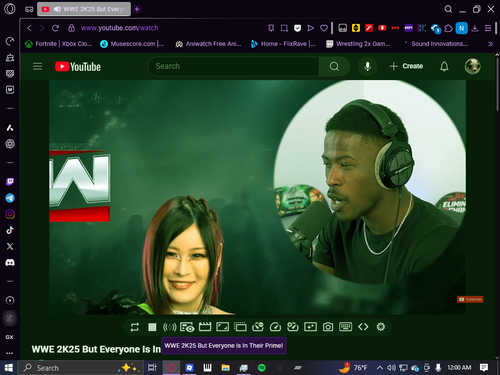500x375 pixels.
Task: Click the blue N extension icon
Action: pyautogui.click(x=462, y=28)
